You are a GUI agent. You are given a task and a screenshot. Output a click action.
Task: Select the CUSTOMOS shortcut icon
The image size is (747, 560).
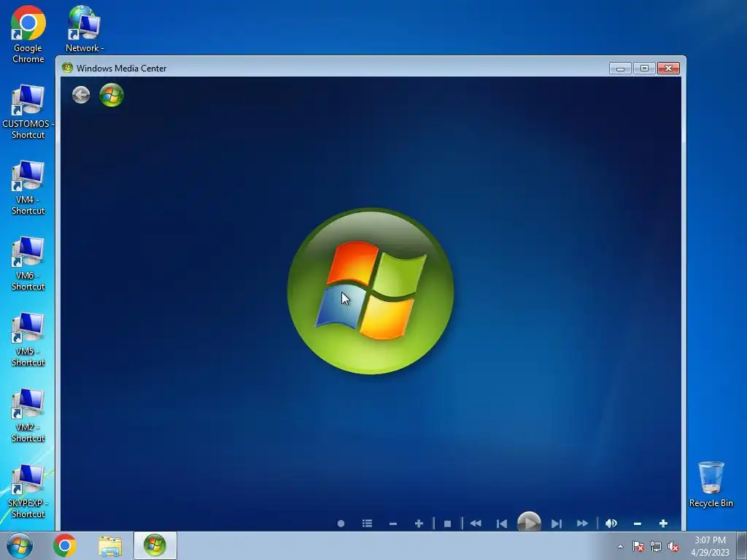(x=28, y=112)
